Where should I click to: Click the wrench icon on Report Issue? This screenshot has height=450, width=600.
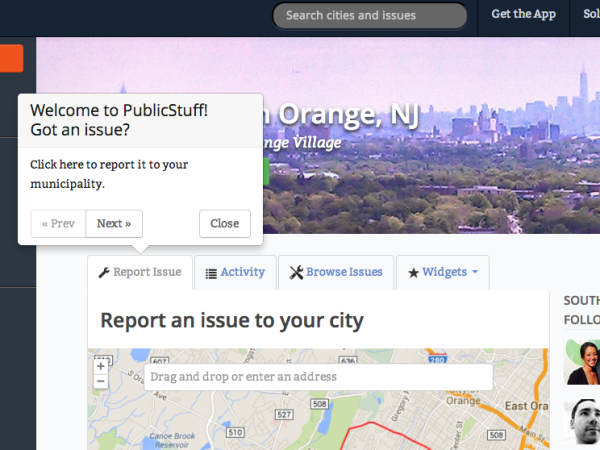104,272
